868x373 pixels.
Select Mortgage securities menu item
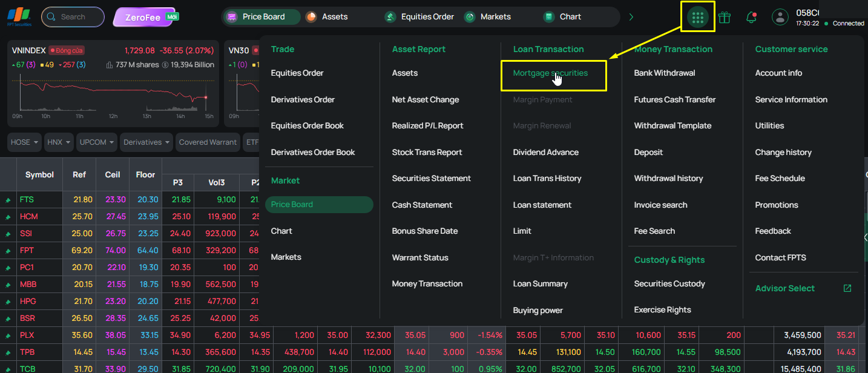click(x=550, y=73)
